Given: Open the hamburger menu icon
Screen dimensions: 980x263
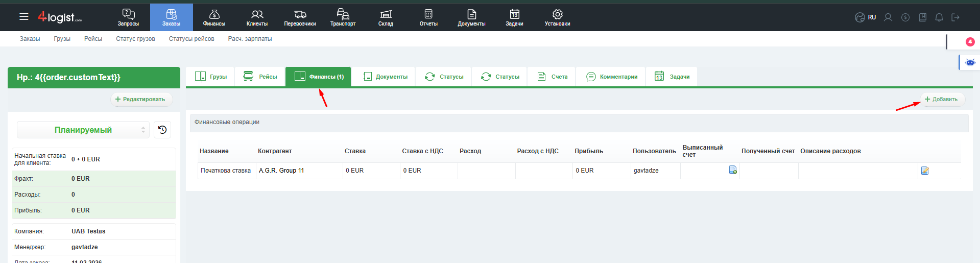Looking at the screenshot, I should [x=23, y=17].
